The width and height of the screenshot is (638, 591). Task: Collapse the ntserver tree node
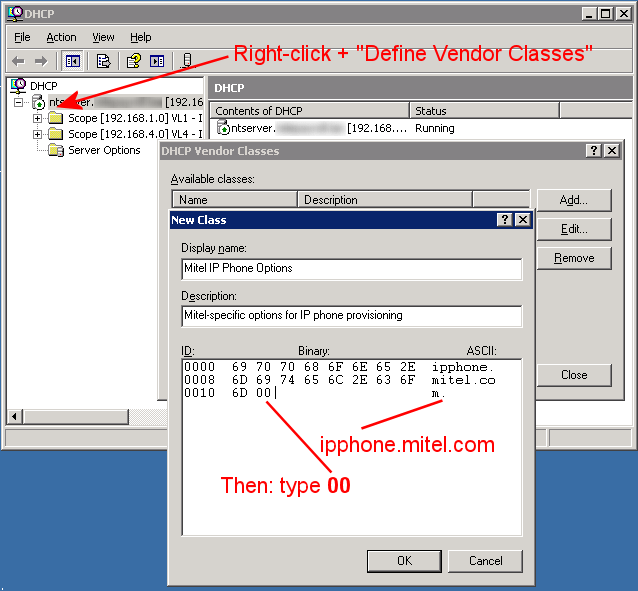pyautogui.click(x=19, y=102)
